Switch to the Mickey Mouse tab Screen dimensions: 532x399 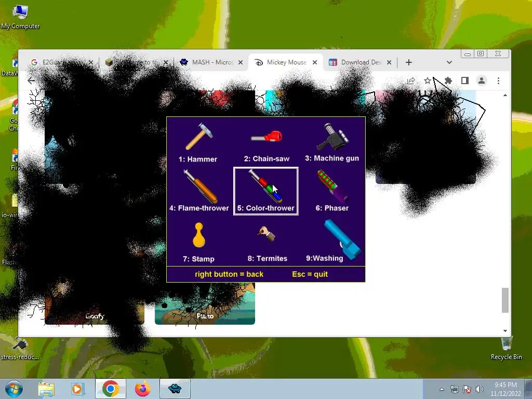click(x=286, y=62)
